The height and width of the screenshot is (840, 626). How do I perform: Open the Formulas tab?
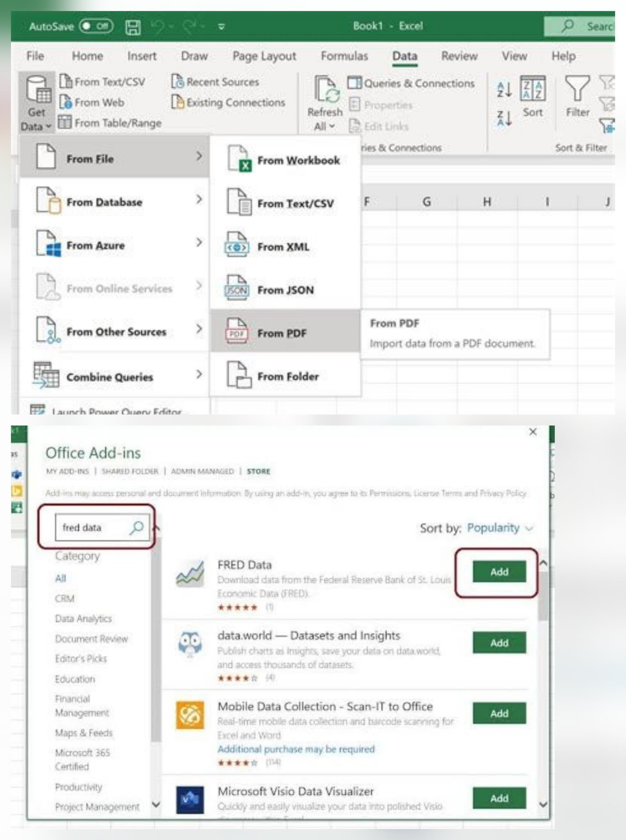(344, 56)
